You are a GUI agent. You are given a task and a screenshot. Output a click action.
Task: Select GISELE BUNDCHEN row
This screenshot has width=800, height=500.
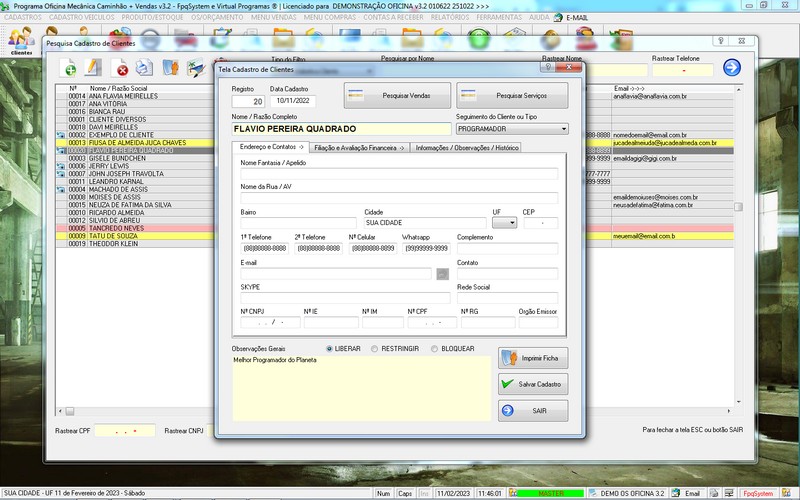tap(134, 158)
